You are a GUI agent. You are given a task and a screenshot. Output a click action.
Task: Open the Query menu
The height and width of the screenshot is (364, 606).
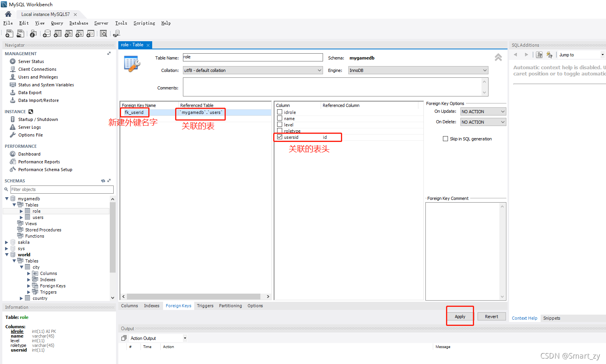click(57, 23)
